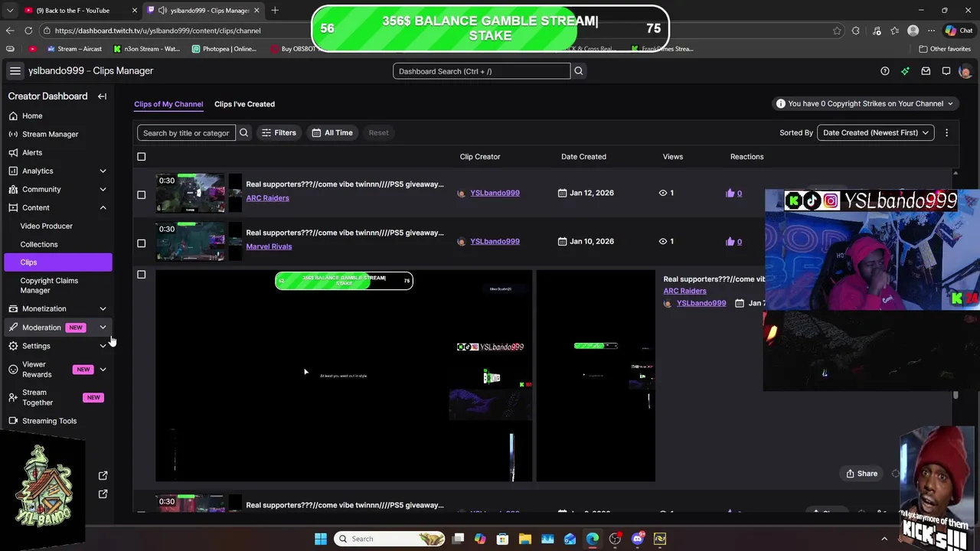Open Video Producer under Content
980x551 pixels.
click(x=46, y=226)
